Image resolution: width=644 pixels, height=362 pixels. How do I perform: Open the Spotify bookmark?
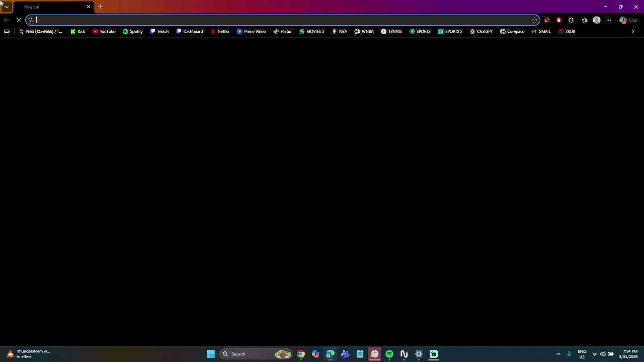(133, 31)
